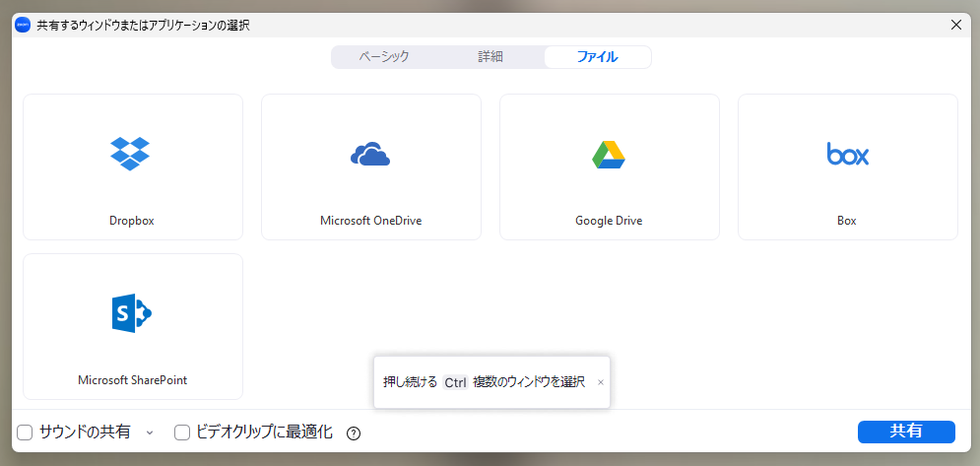Click the dialog title bar text
This screenshot has width=980, height=466.
point(143,26)
